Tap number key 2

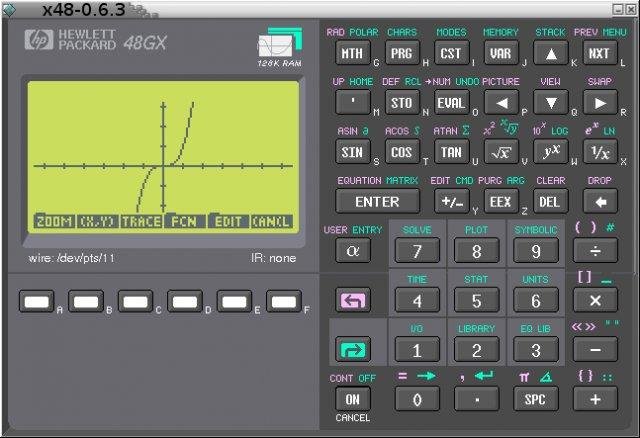pyautogui.click(x=476, y=350)
